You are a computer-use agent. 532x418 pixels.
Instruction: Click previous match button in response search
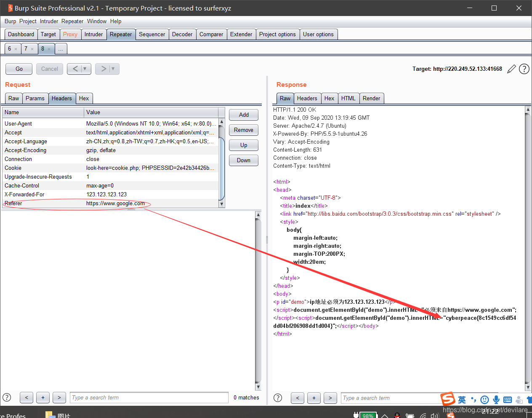298,398
